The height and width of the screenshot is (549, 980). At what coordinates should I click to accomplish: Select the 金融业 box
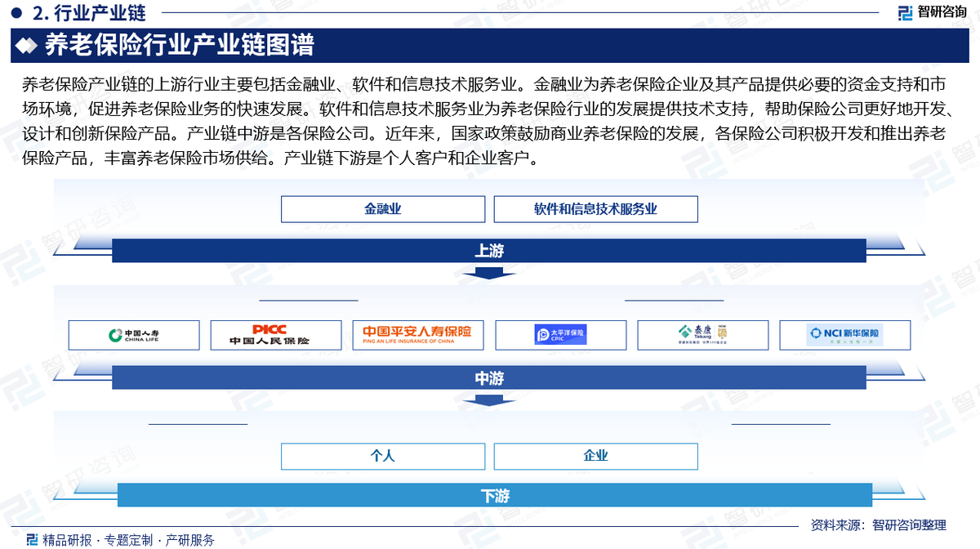(383, 209)
